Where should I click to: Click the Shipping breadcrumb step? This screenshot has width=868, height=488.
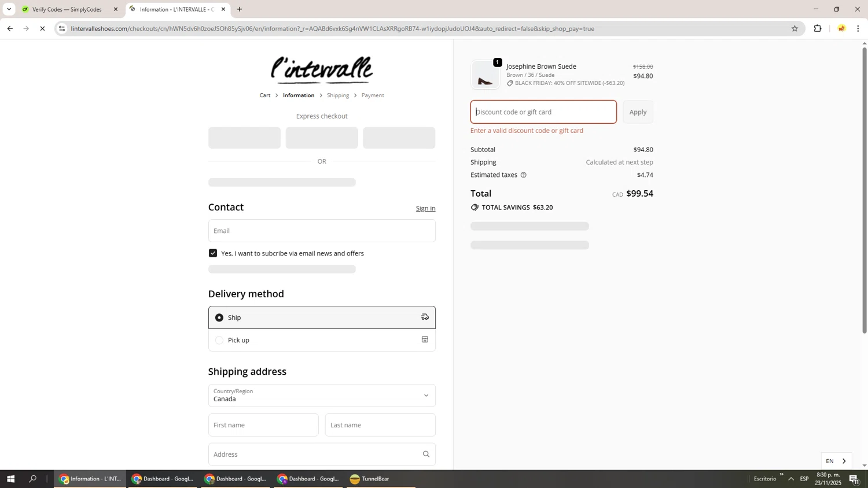(x=338, y=95)
